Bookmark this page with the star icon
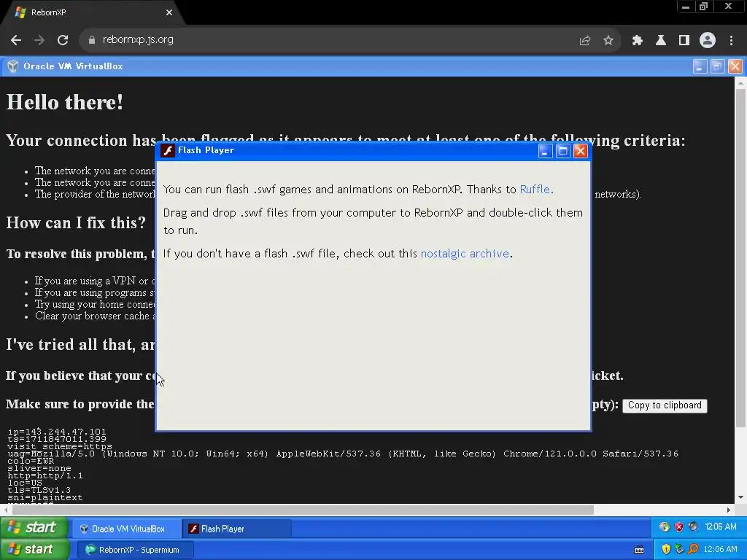 click(608, 41)
